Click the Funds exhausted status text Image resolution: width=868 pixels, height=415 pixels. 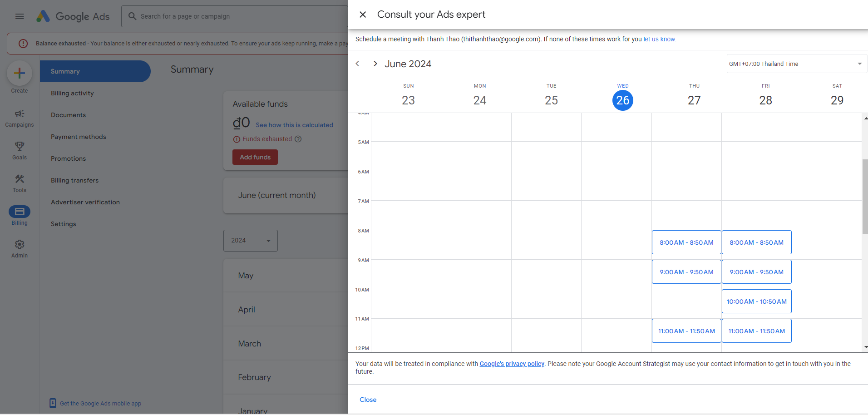[267, 139]
